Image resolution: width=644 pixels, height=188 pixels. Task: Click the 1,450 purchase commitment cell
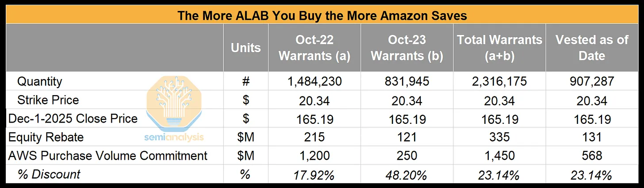click(499, 156)
